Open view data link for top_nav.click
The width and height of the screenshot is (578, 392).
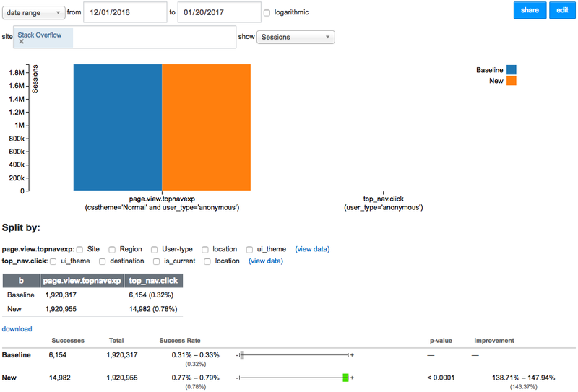pos(266,261)
